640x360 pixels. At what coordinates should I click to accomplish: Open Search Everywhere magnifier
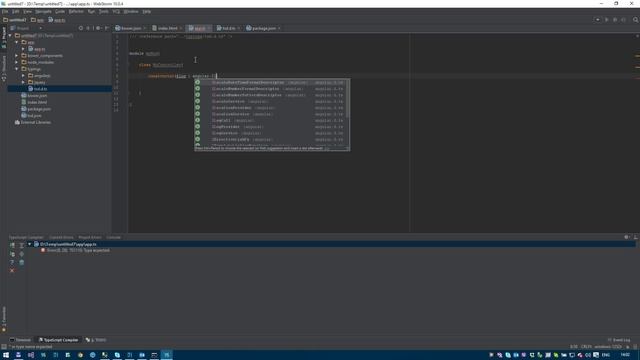(x=636, y=20)
